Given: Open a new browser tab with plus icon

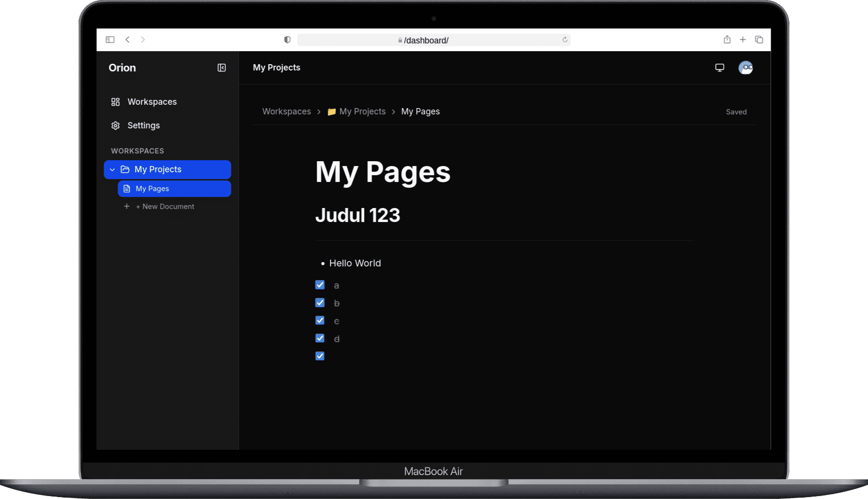Looking at the screenshot, I should [x=743, y=40].
